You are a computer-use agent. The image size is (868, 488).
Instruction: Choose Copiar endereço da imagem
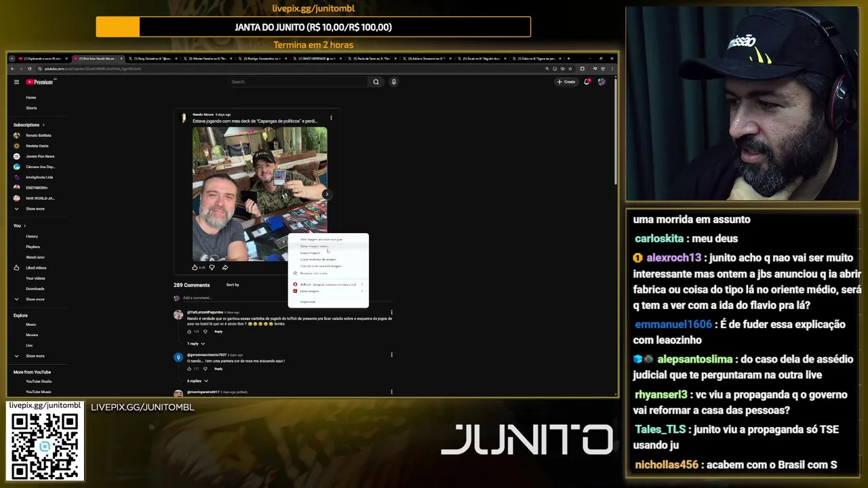[328, 260]
